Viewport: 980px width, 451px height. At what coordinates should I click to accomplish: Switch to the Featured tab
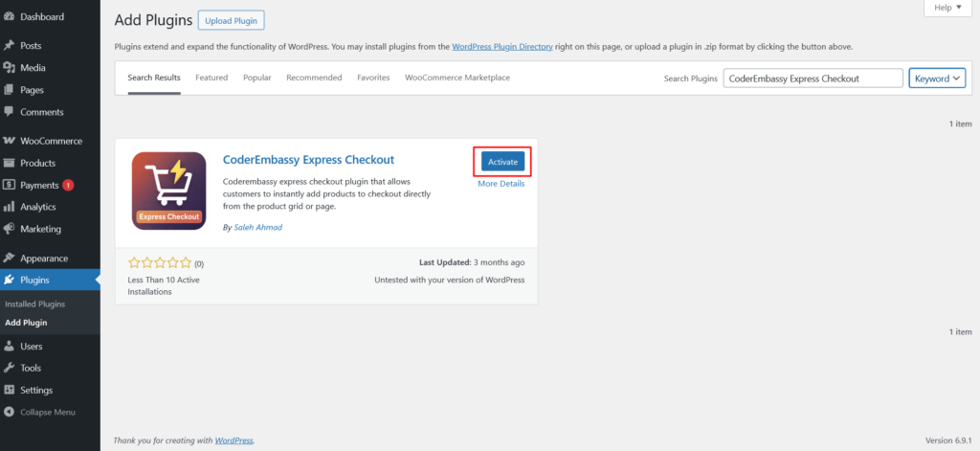[x=212, y=78]
